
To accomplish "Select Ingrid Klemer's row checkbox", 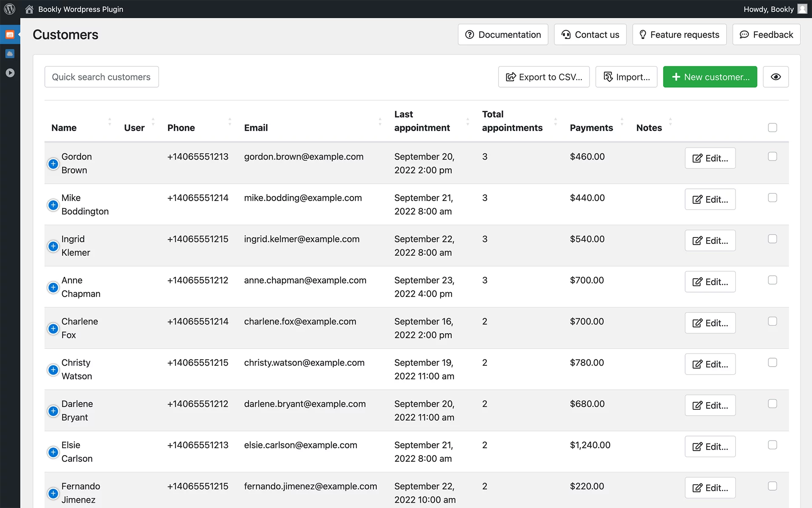I will 772,239.
